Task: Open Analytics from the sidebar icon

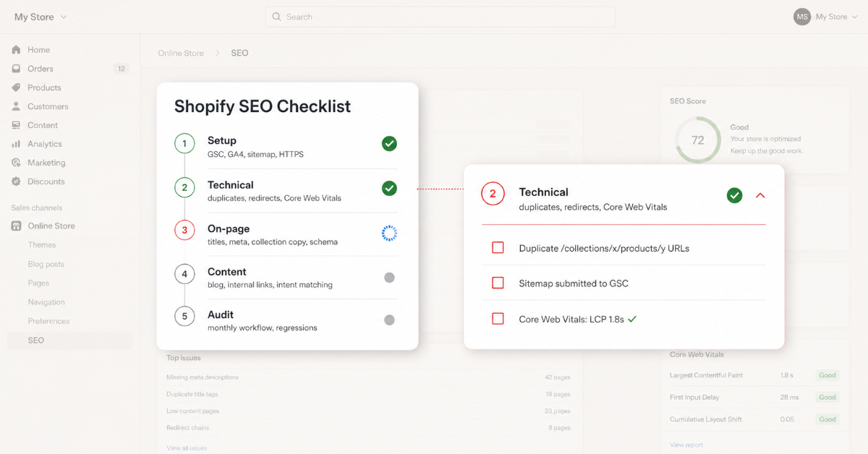Action: [16, 143]
